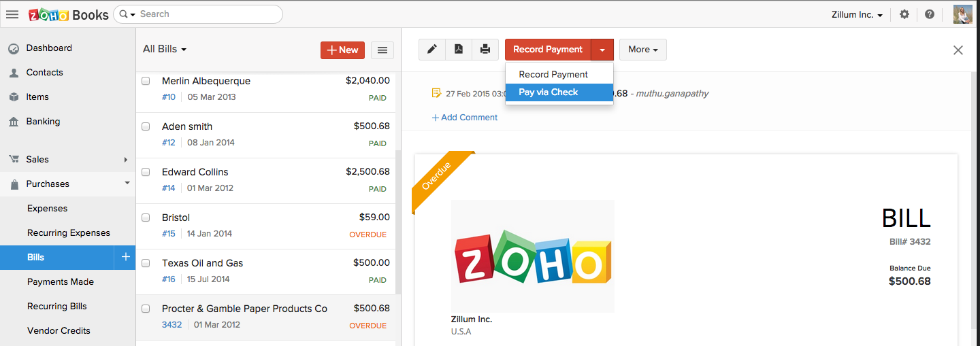
Task: Click the Add Comment link
Action: (x=465, y=118)
